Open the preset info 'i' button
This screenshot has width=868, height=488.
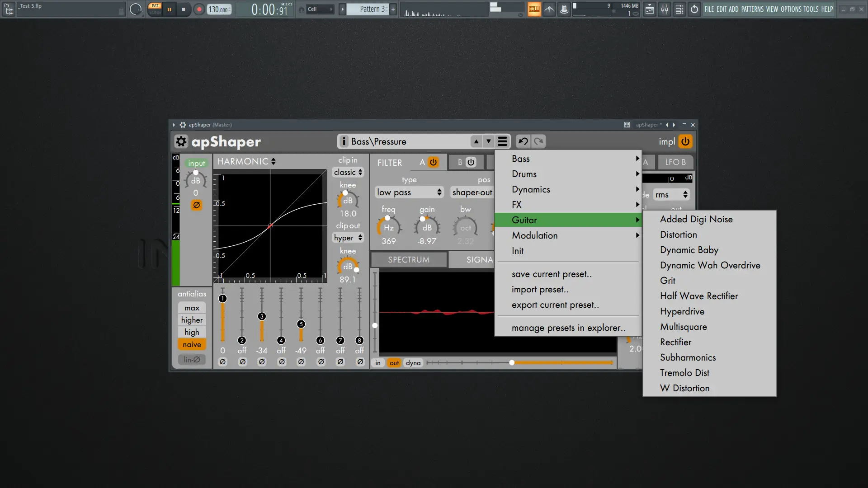pyautogui.click(x=344, y=141)
